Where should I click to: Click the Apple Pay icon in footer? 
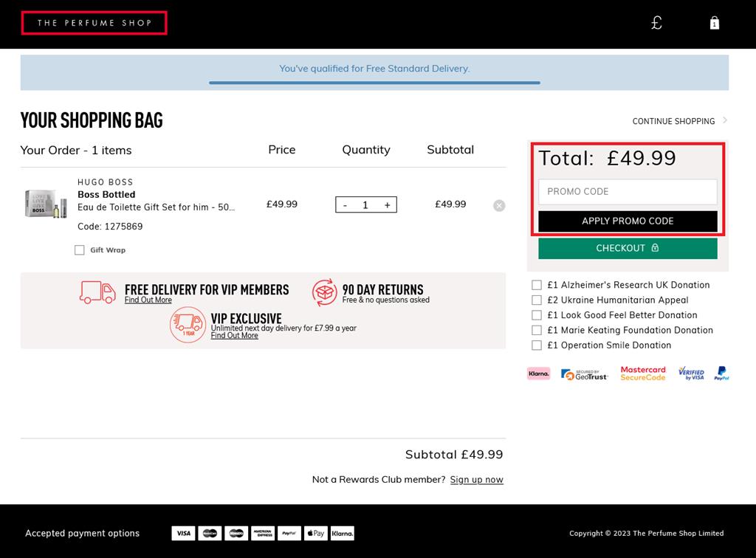(316, 533)
